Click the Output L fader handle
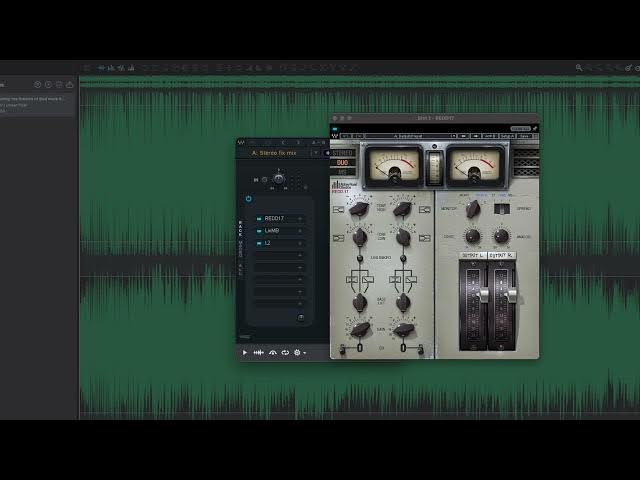 click(x=483, y=294)
